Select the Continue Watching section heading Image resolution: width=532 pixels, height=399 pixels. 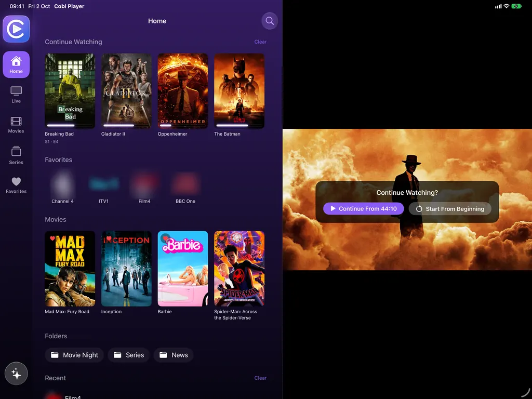73,42
